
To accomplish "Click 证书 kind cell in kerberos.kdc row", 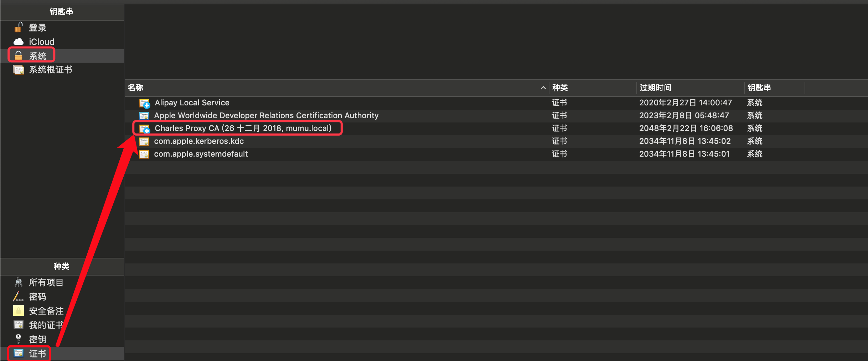I will [559, 141].
